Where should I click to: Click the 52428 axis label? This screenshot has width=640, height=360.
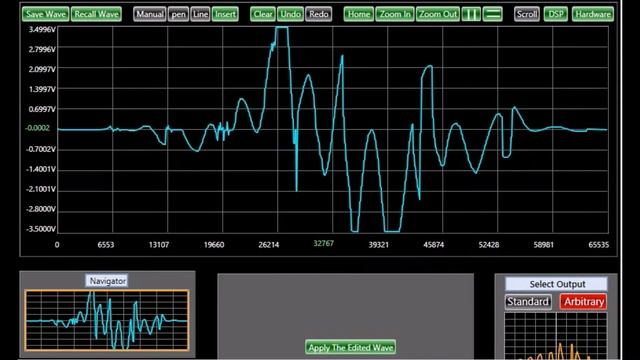(489, 245)
